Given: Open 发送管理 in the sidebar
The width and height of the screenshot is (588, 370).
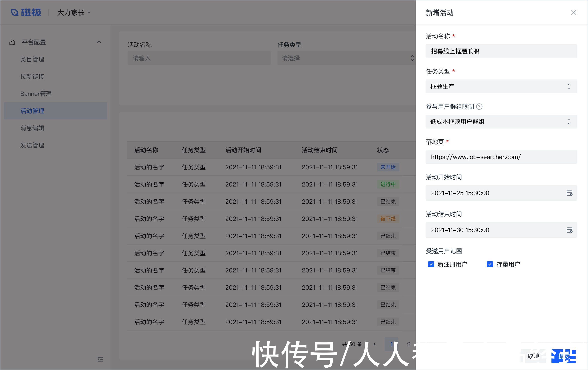Looking at the screenshot, I should pos(32,145).
